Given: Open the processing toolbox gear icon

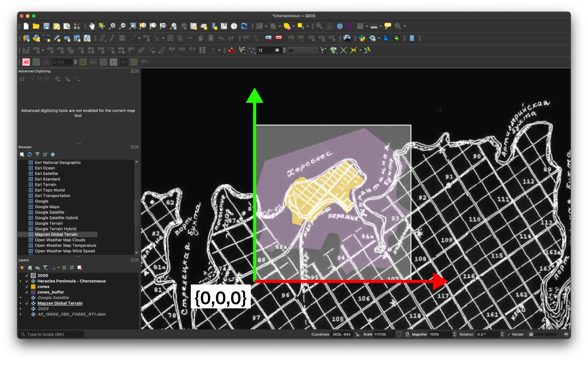Looking at the screenshot, I should 340,26.
